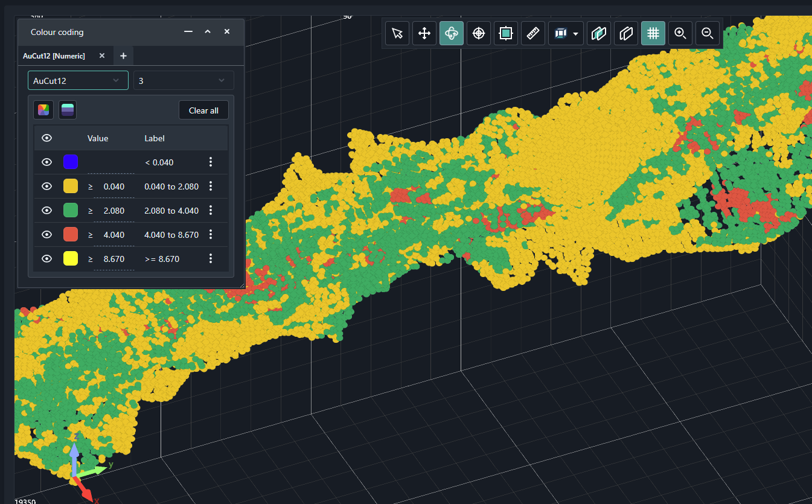Open the colour palette picker icon
This screenshot has height=504, width=812.
coord(43,110)
